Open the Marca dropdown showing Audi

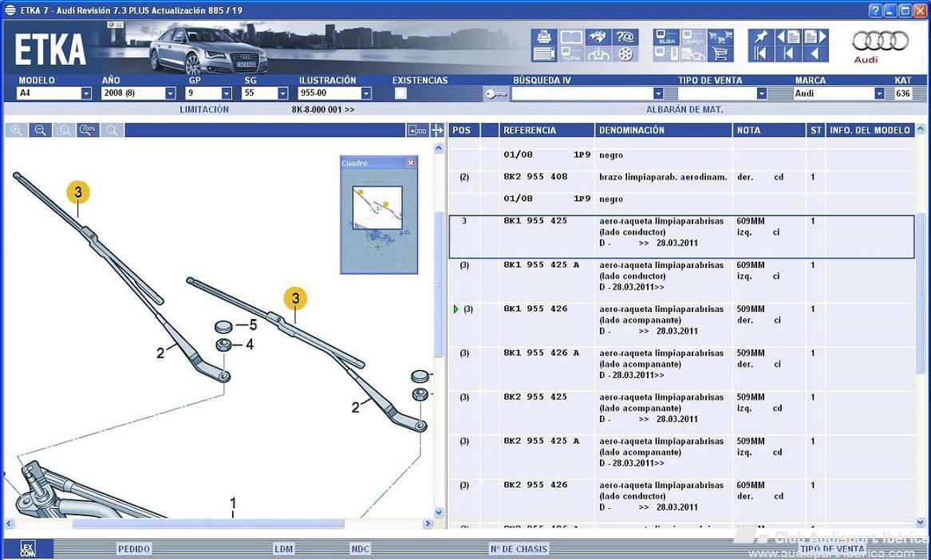pos(879,93)
